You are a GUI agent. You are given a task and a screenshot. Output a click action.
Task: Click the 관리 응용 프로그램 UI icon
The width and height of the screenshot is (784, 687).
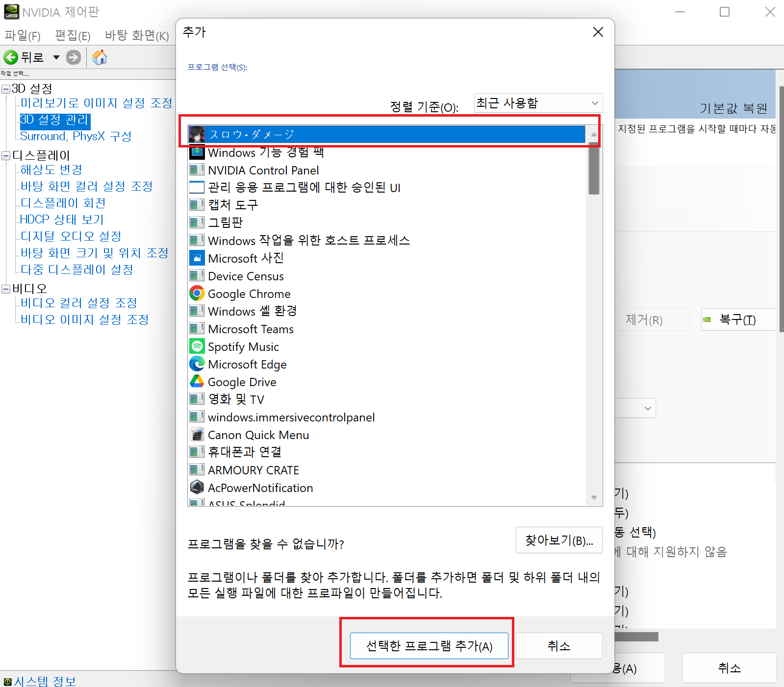pyautogui.click(x=197, y=188)
